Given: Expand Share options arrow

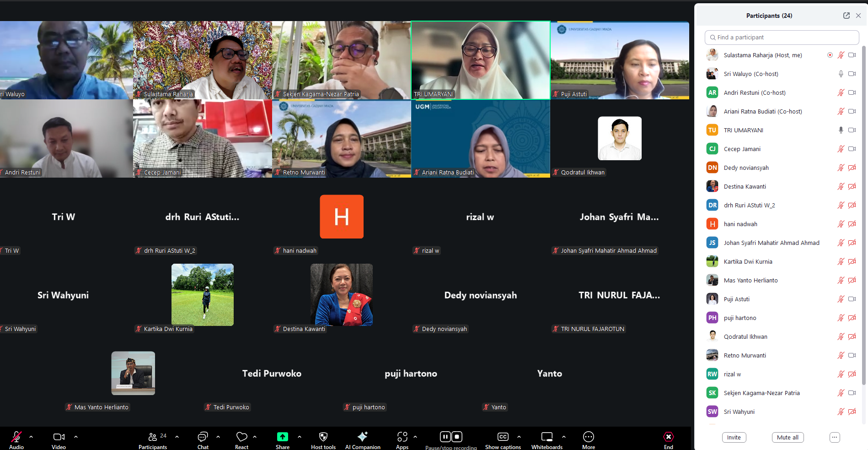Looking at the screenshot, I should click(x=300, y=437).
